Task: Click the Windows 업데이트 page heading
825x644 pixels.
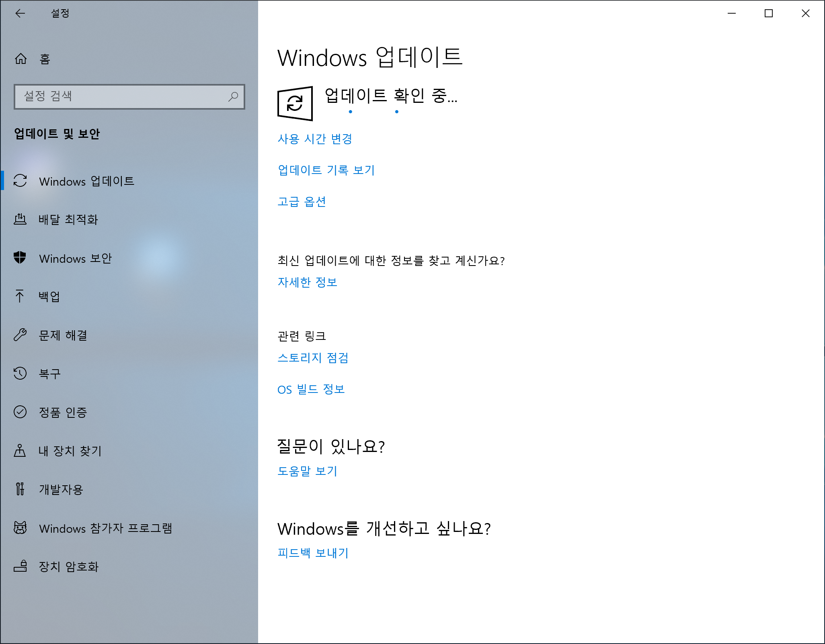Action: tap(370, 57)
